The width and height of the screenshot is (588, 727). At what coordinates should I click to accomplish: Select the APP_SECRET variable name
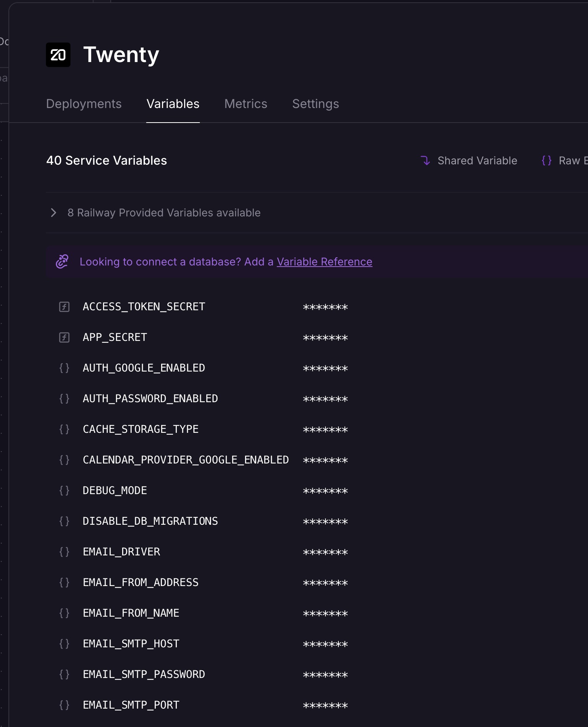coord(115,337)
